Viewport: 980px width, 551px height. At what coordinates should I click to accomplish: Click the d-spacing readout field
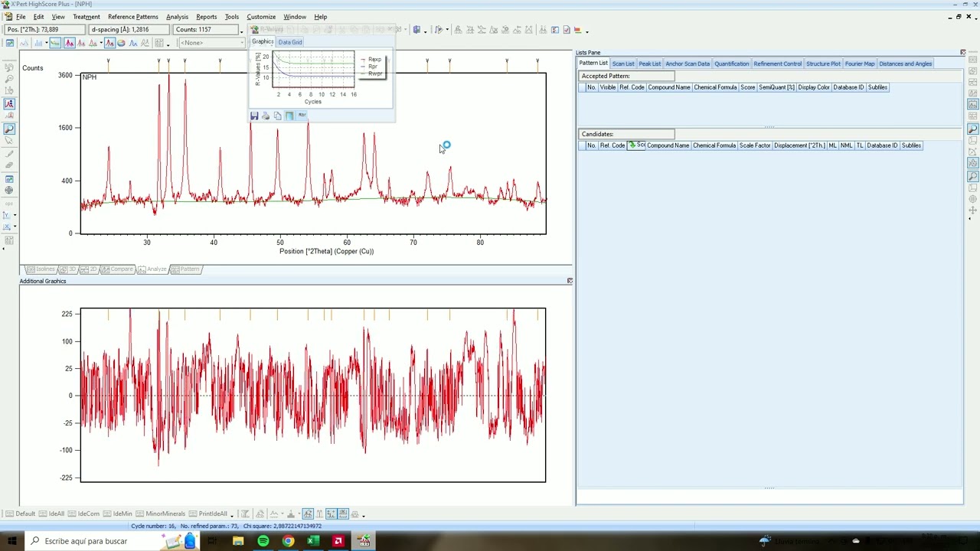pyautogui.click(x=129, y=29)
